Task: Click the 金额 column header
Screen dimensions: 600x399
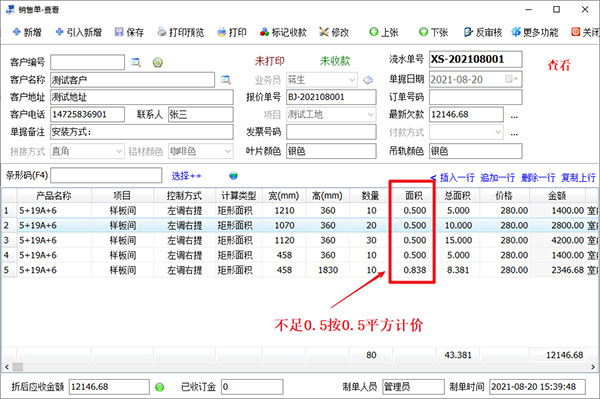Action: tap(557, 196)
